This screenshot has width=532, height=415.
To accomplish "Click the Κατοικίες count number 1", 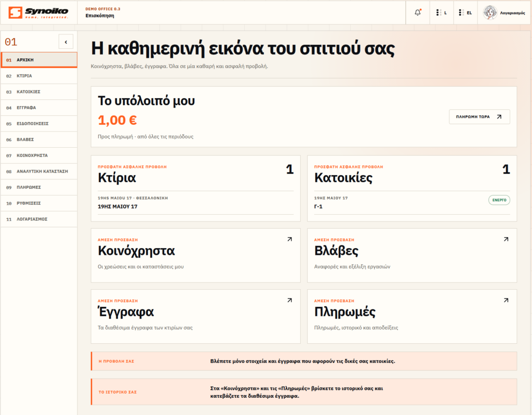I will coord(506,169).
